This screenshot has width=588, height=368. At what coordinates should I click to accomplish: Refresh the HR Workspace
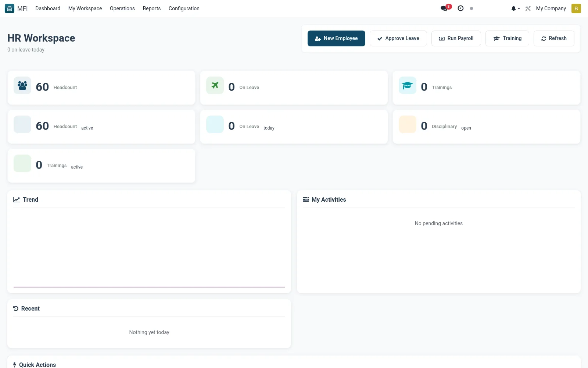tap(554, 38)
